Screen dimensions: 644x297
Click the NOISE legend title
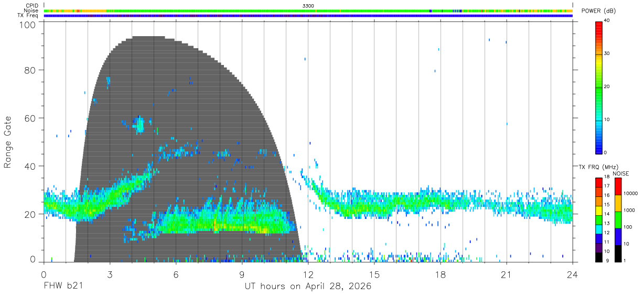(x=621, y=174)
